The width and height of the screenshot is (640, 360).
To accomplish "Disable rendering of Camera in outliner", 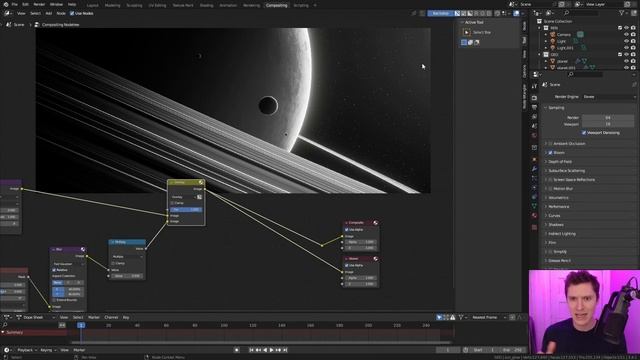I will pos(633,35).
